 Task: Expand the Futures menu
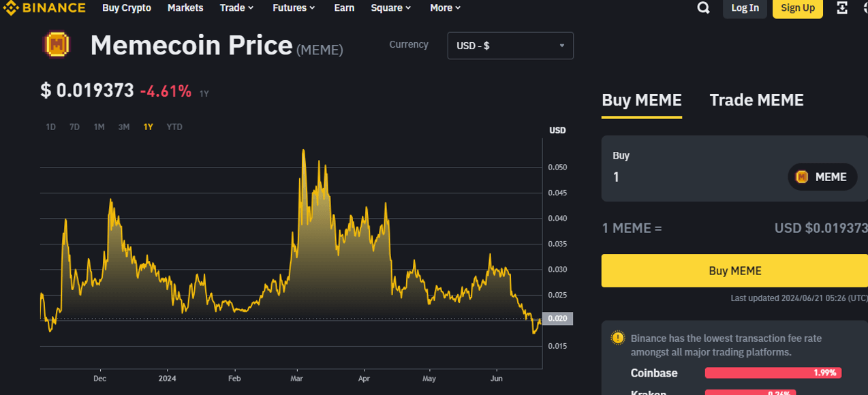pos(294,8)
